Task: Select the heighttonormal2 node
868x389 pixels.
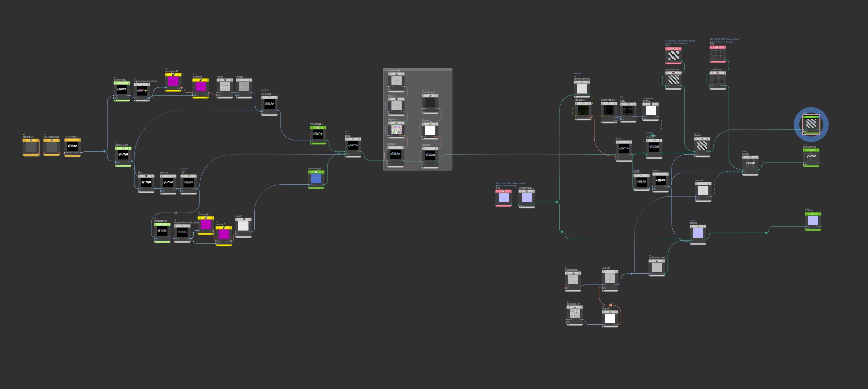Action: tap(657, 268)
